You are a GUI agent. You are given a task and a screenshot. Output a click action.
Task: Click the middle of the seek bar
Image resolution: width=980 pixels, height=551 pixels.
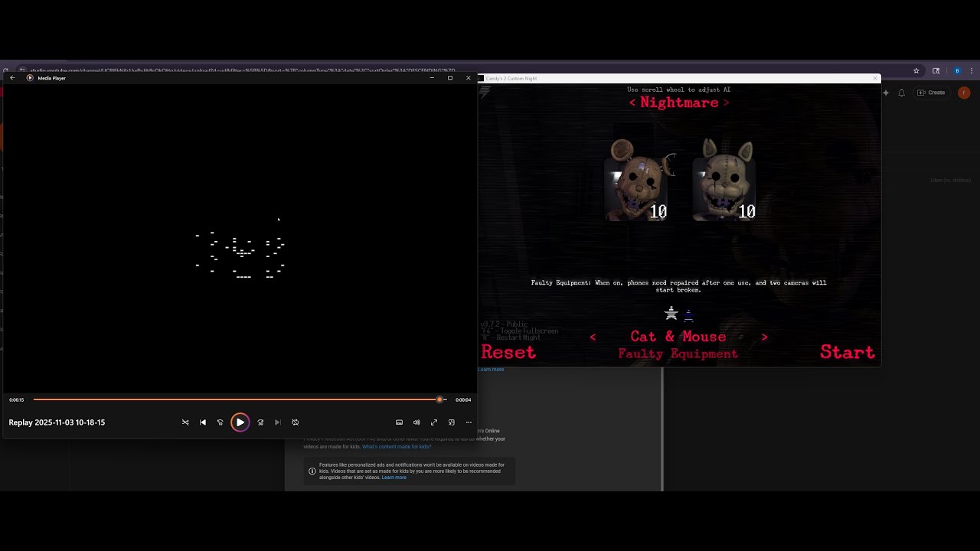240,399
